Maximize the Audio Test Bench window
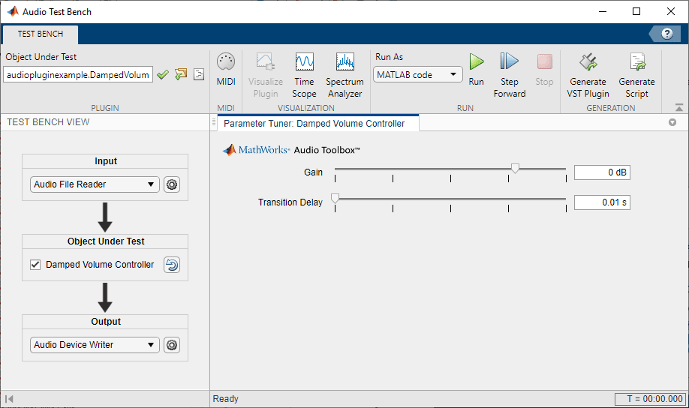This screenshot has width=689, height=408. click(x=636, y=11)
